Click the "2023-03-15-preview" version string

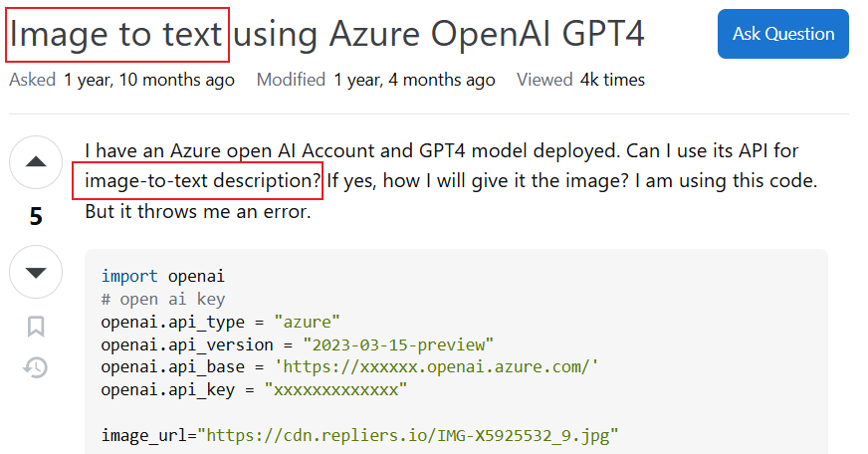click(398, 344)
